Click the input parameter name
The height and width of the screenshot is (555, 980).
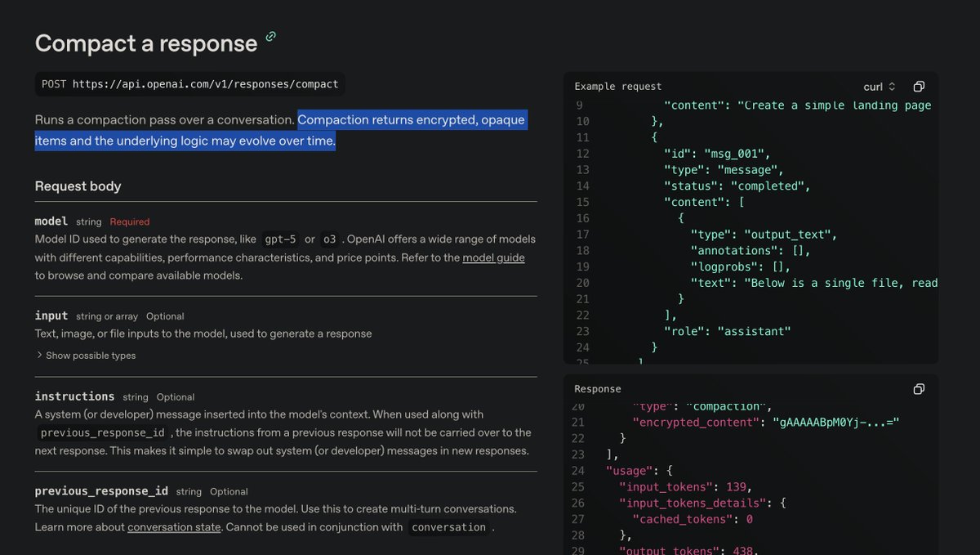tap(51, 316)
